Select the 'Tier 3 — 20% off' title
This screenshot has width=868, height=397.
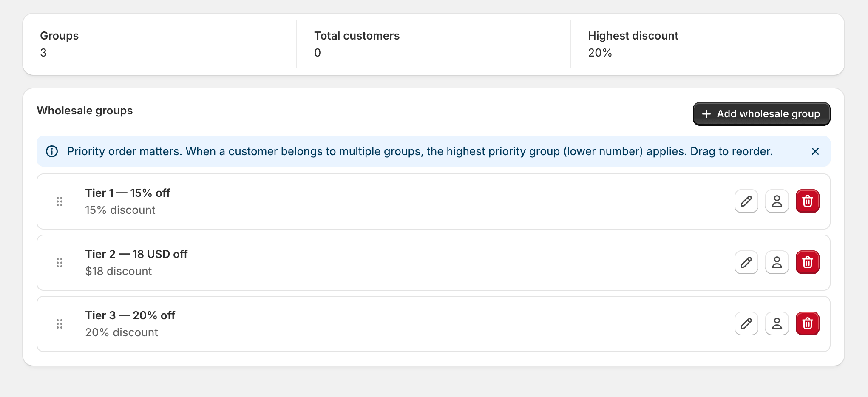point(130,315)
